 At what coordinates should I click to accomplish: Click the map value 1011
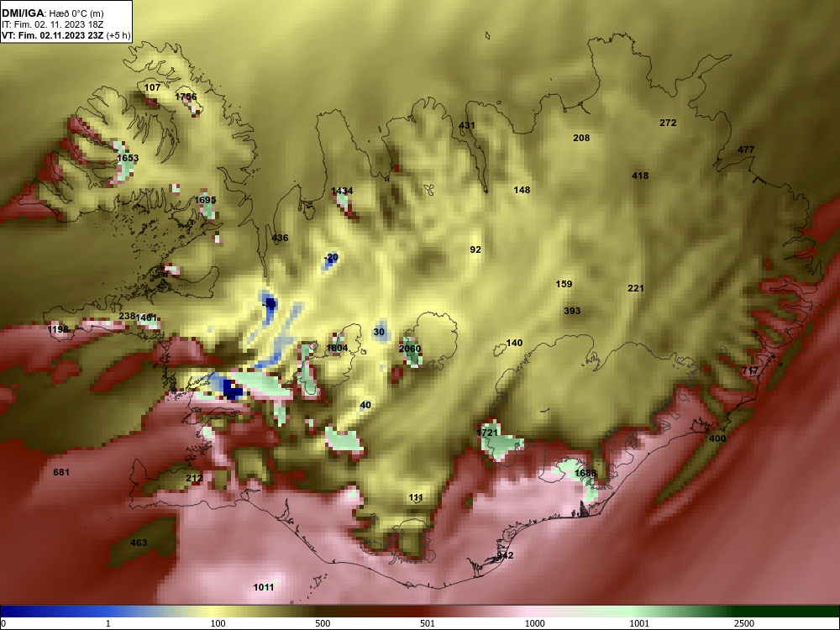pos(264,587)
